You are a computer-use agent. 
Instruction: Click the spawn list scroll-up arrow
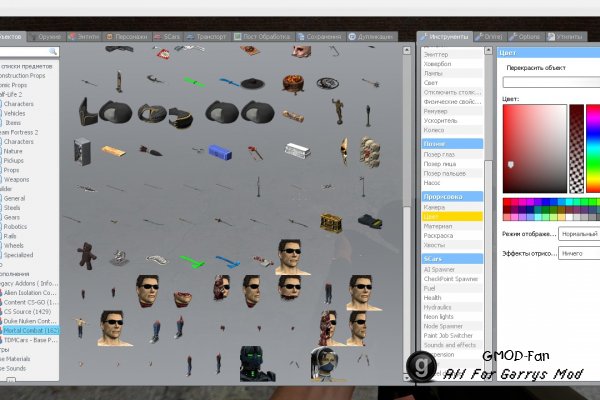coord(407,50)
